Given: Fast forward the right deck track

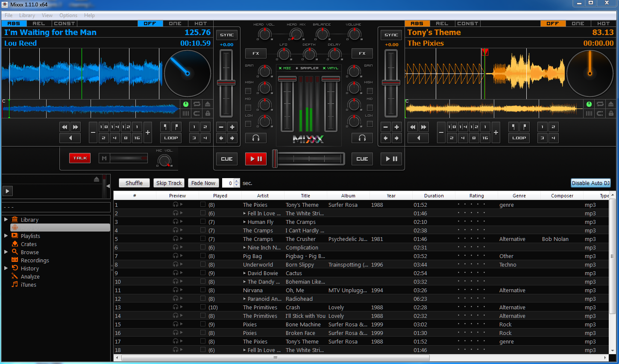Looking at the screenshot, I should (423, 127).
